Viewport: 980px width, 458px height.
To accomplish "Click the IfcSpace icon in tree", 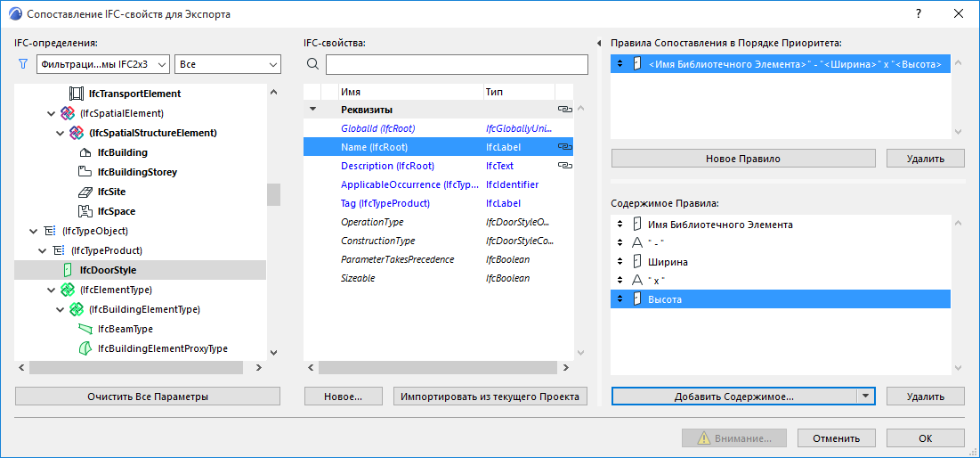I will (x=85, y=211).
